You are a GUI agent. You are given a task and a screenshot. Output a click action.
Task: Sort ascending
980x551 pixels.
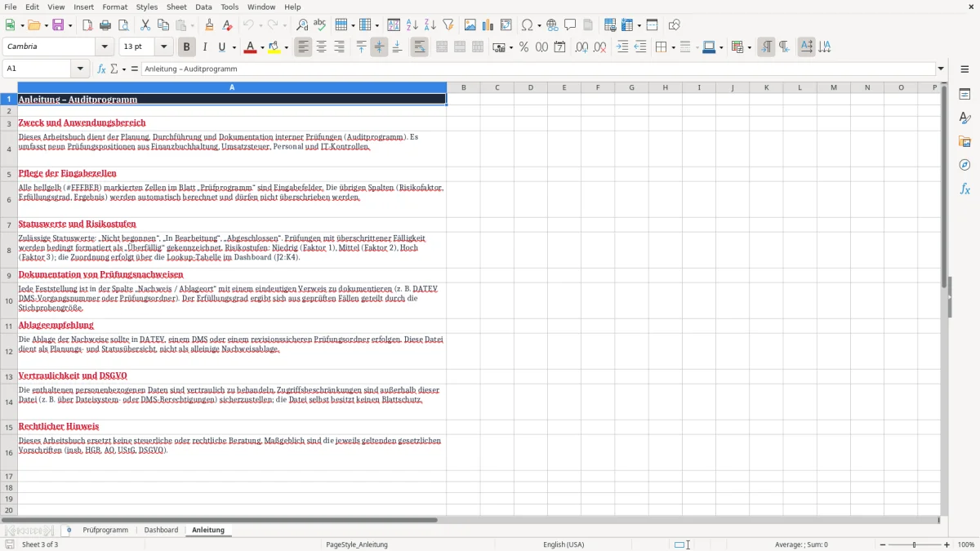pyautogui.click(x=412, y=25)
